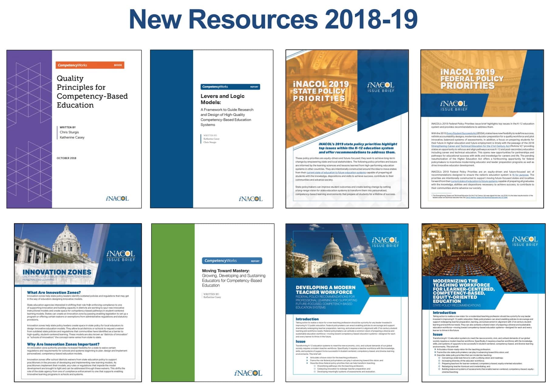Screen dimensions: 552x392
Task: Click author name Katherine Casey on Quality Principles
Action: 72,137
